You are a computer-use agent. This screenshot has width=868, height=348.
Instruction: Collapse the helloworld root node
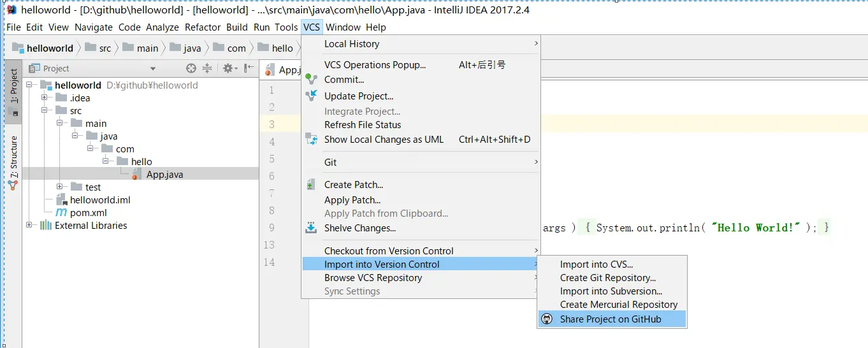coord(29,85)
